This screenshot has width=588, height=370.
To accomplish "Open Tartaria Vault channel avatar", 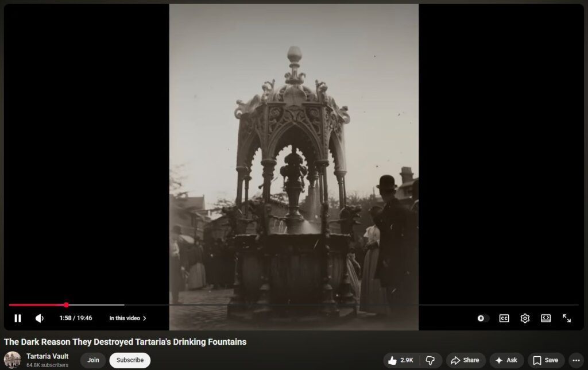I will 13,360.
